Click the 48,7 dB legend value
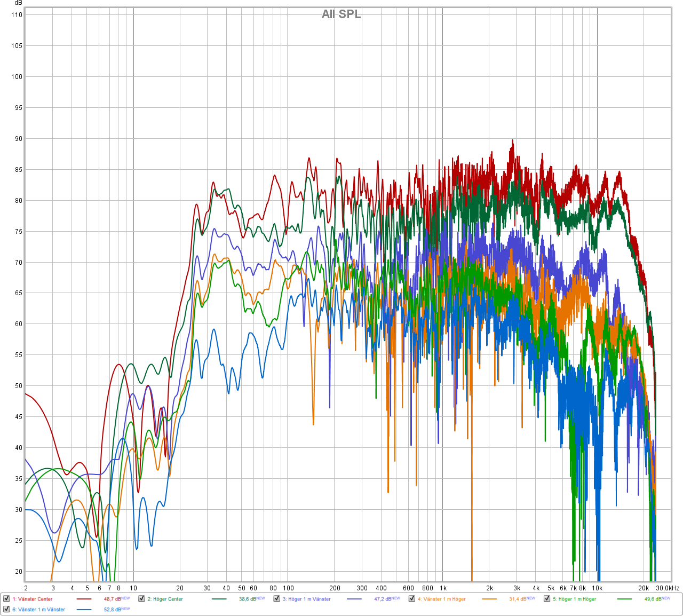 tap(112, 599)
